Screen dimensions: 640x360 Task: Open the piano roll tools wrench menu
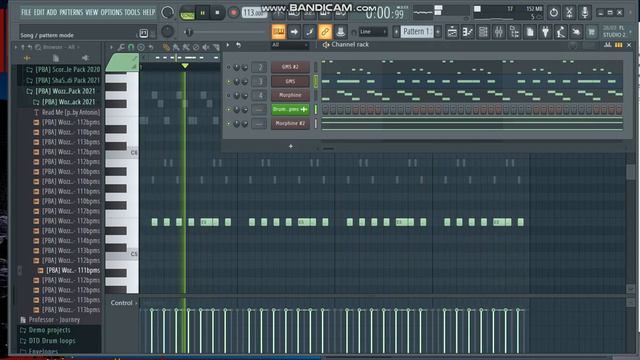point(121,47)
